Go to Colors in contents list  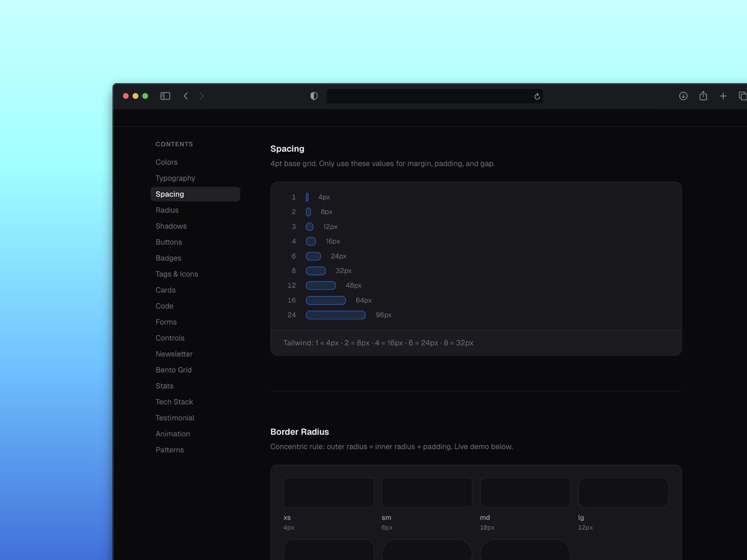tap(166, 162)
